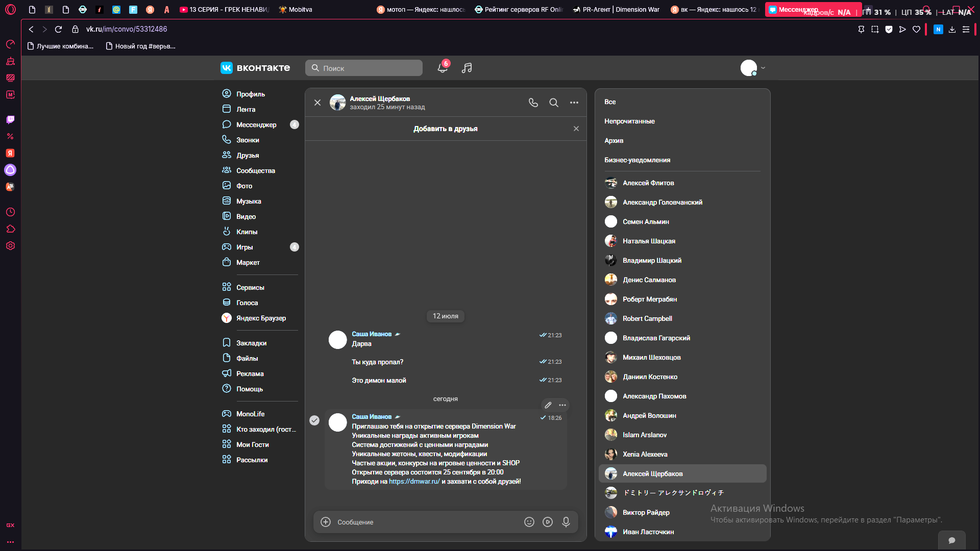Open chat with Наталья Шацкая
This screenshot has width=980, height=551.
(682, 241)
